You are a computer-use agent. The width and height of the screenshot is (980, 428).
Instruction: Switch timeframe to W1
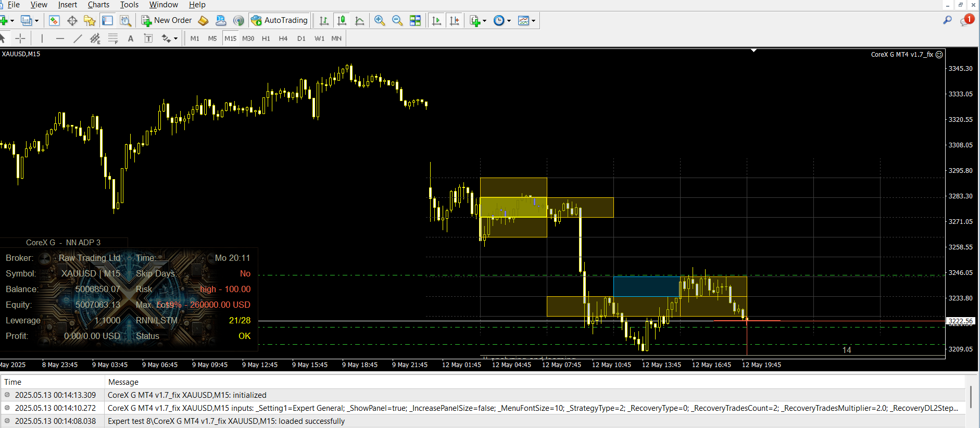tap(319, 38)
